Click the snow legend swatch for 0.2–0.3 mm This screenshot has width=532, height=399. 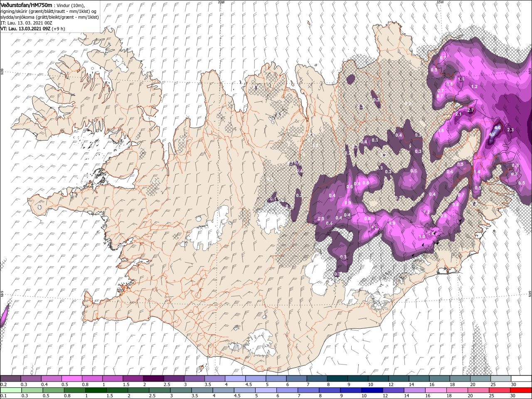(x=10, y=379)
